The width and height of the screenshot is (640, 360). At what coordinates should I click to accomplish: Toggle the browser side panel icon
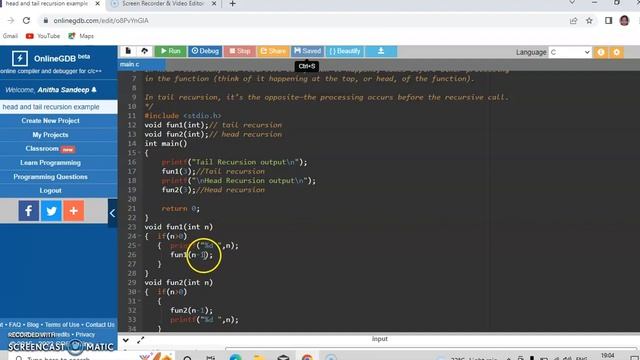(x=609, y=20)
